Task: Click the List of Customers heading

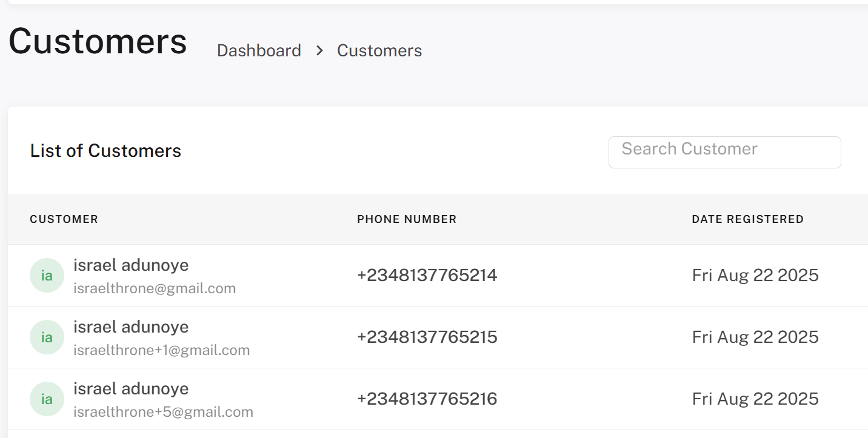Action: click(105, 151)
